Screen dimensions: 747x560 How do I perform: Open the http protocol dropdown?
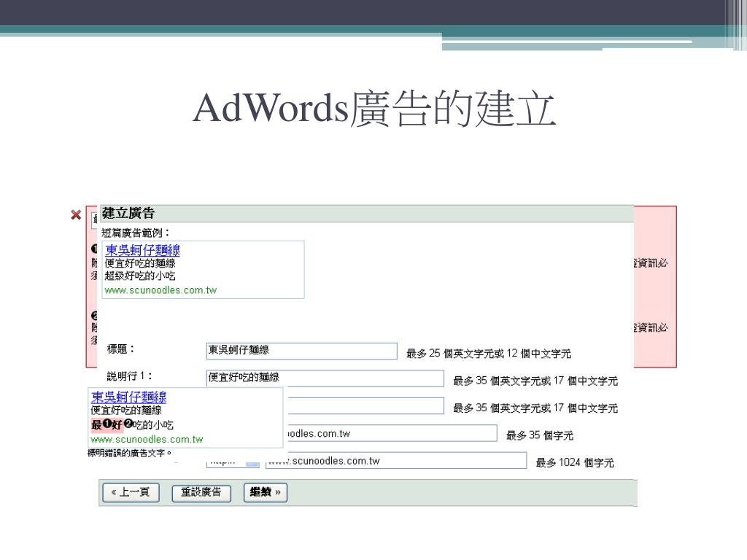pos(233,462)
